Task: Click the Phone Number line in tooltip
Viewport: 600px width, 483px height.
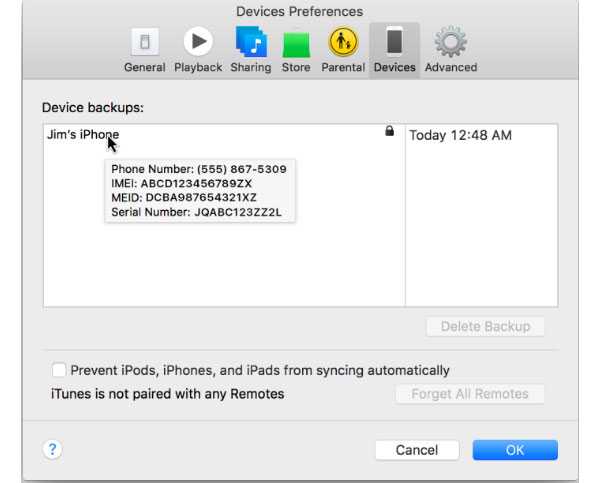Action: coord(198,169)
